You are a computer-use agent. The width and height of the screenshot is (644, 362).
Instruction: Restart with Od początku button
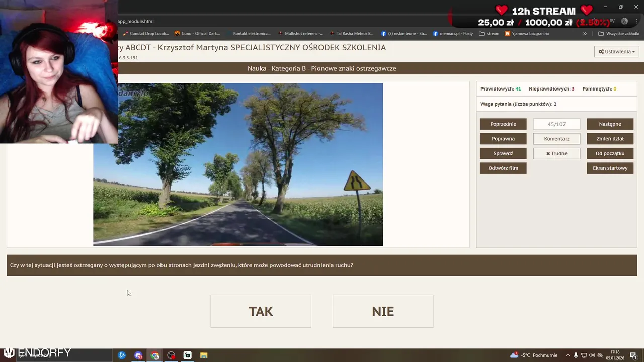[x=610, y=153]
